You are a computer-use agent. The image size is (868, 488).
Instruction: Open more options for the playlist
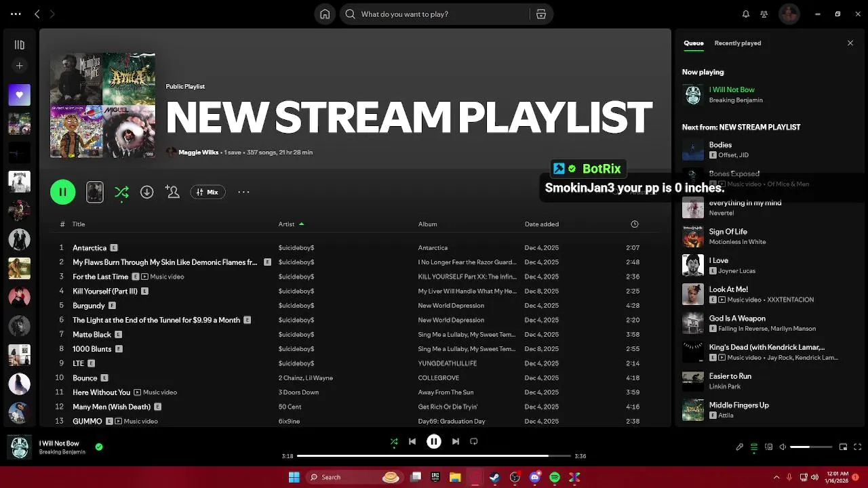click(x=243, y=192)
